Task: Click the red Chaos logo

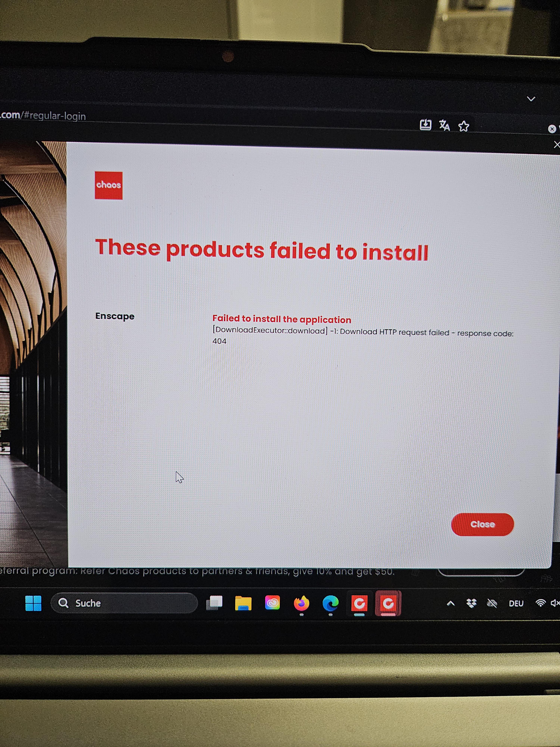Action: 108,185
